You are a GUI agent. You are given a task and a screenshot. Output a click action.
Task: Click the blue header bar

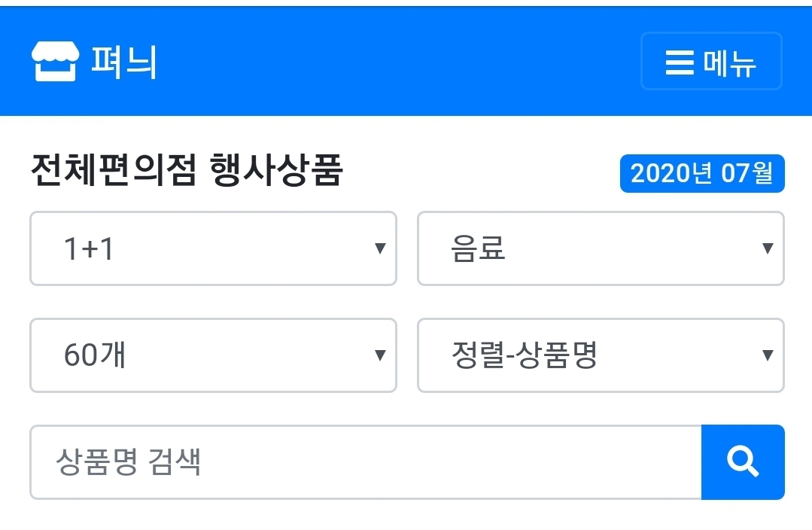[406, 61]
